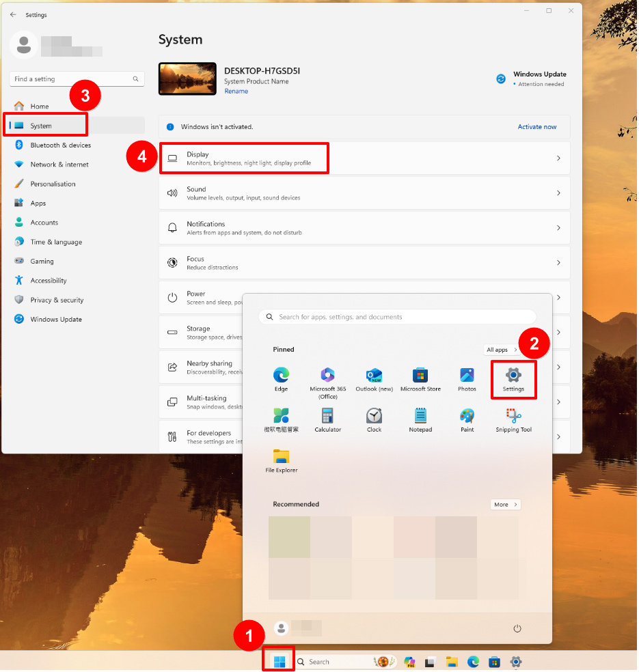Viewport: 639px width, 672px height.
Task: Click the Find a setting search box
Action: click(x=77, y=79)
